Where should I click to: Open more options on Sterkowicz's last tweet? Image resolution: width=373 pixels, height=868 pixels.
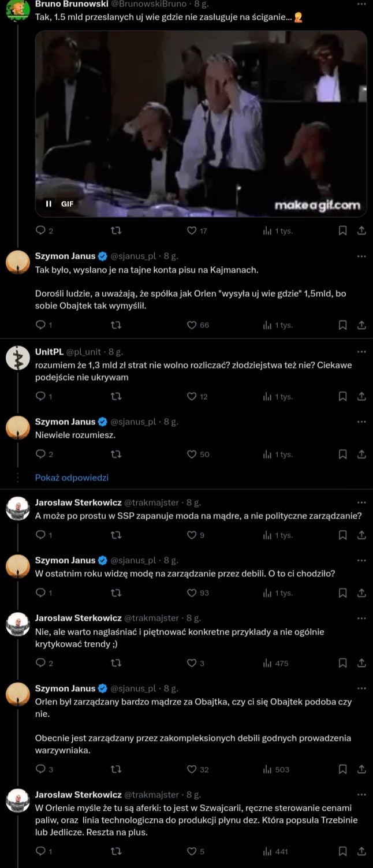point(362,795)
